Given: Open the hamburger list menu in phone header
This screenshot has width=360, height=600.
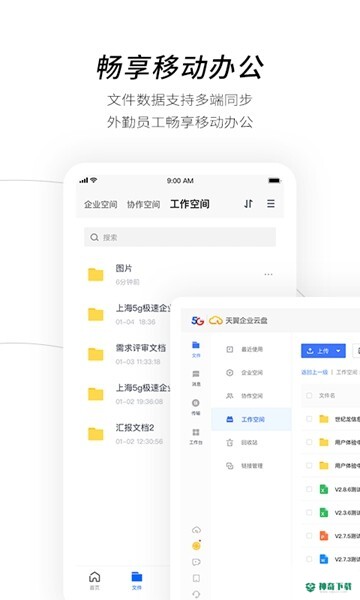Looking at the screenshot, I should tap(271, 204).
